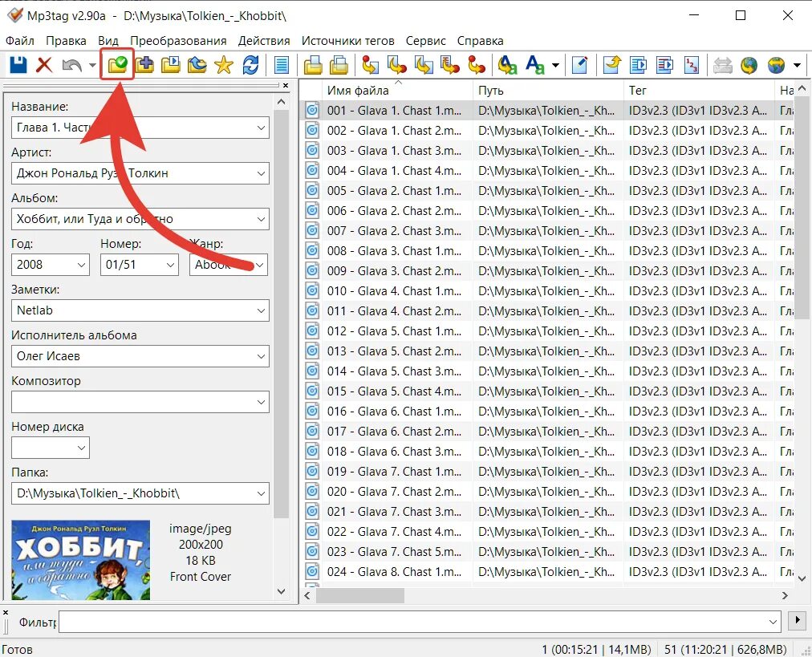Open the Сервис menu
The width and height of the screenshot is (812, 657).
coord(426,40)
